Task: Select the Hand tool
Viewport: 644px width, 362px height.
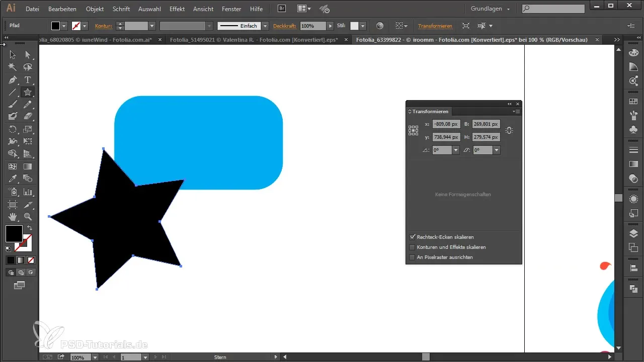Action: pos(13,217)
